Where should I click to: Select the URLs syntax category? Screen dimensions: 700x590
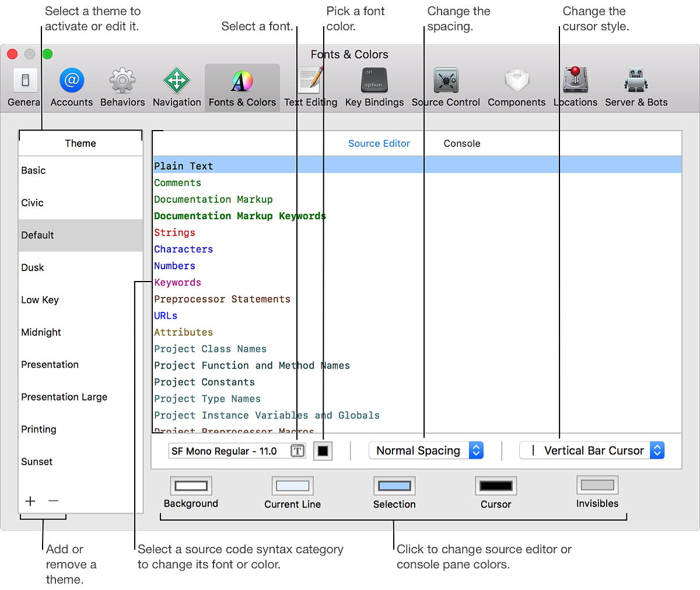click(417, 315)
